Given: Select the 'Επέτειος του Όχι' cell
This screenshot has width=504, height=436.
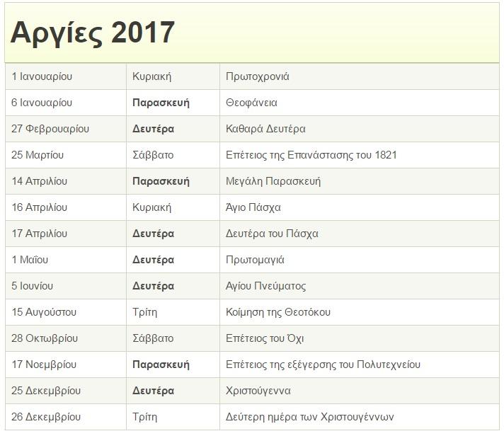Looking at the screenshot, I should point(265,338).
